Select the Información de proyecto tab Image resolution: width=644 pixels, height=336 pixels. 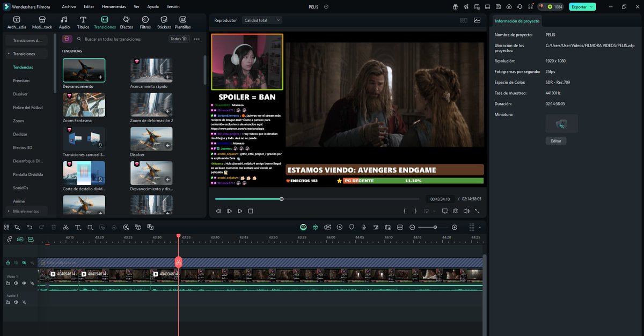tap(517, 21)
